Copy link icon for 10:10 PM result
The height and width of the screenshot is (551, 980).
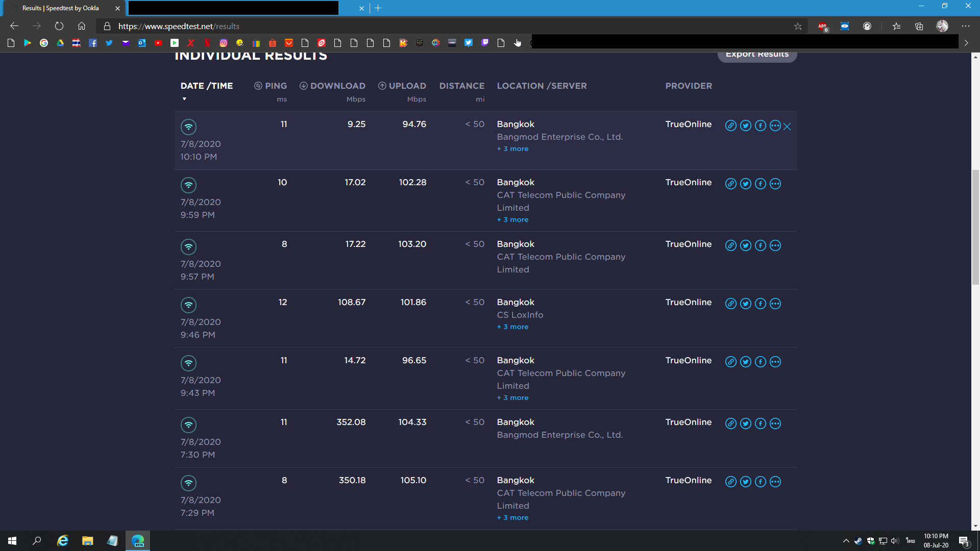pos(730,126)
